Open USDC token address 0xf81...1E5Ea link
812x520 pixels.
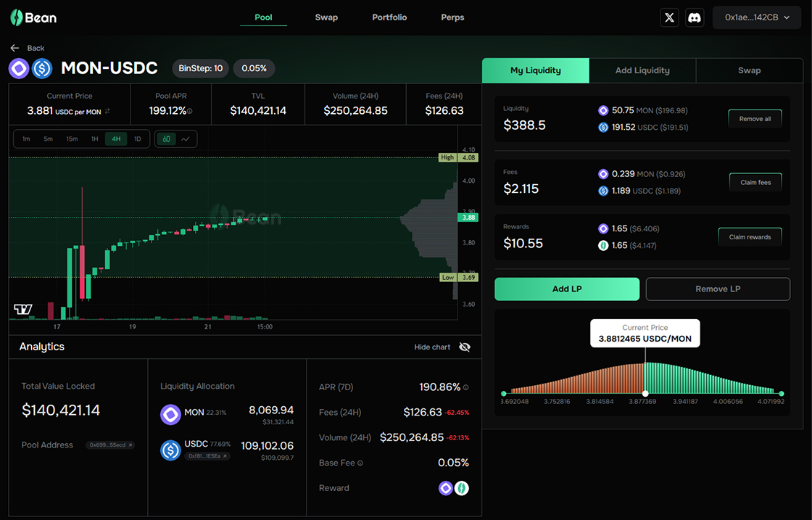(x=207, y=456)
